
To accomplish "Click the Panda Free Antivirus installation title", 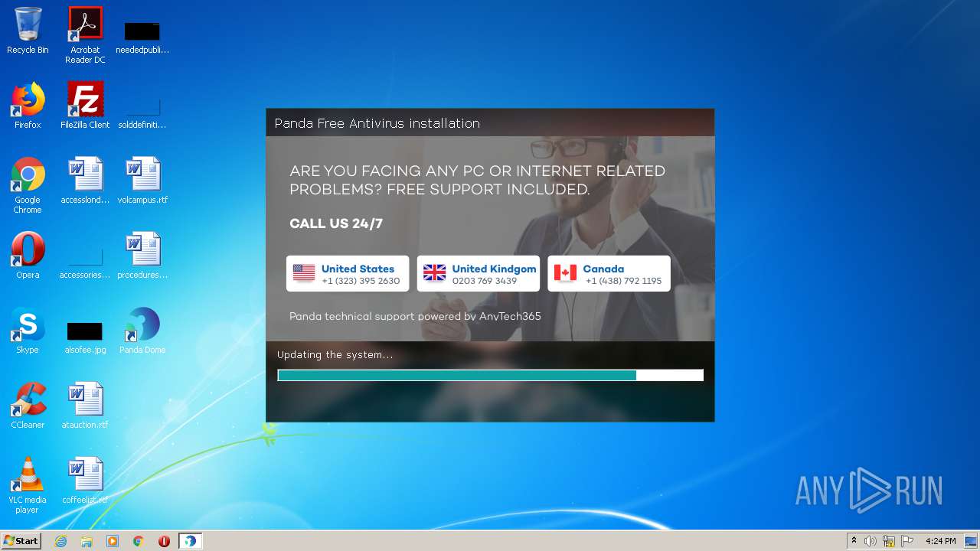I will [377, 123].
